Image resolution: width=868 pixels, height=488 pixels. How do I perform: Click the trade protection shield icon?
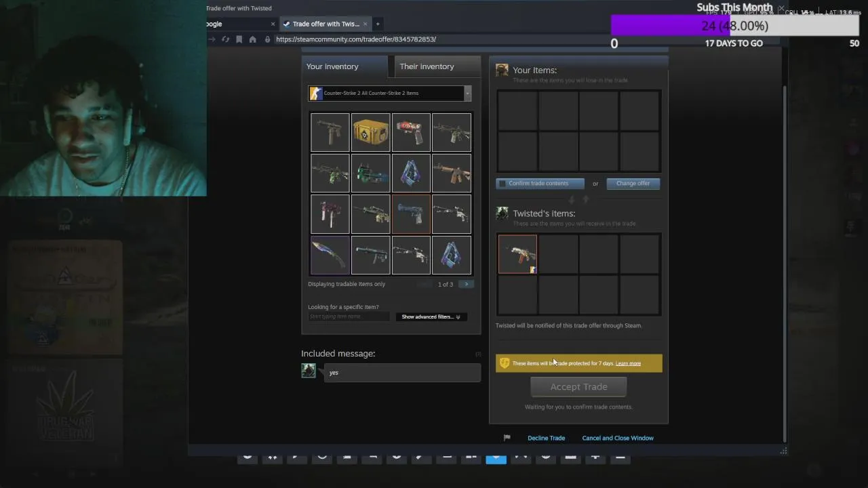click(x=504, y=363)
